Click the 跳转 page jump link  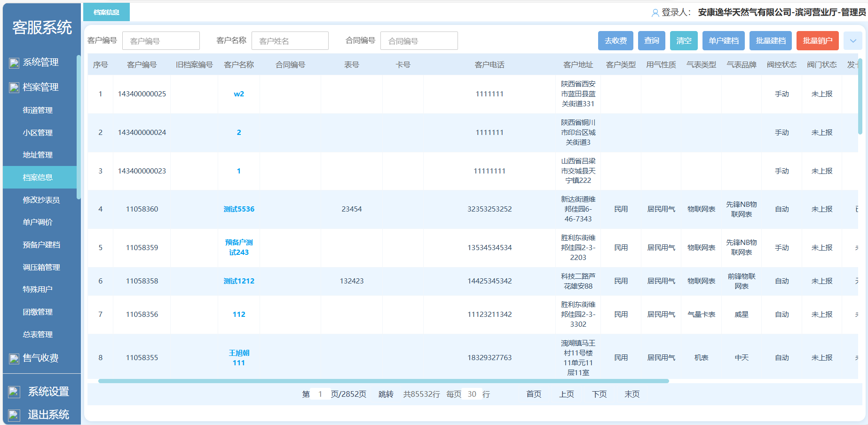coord(386,394)
